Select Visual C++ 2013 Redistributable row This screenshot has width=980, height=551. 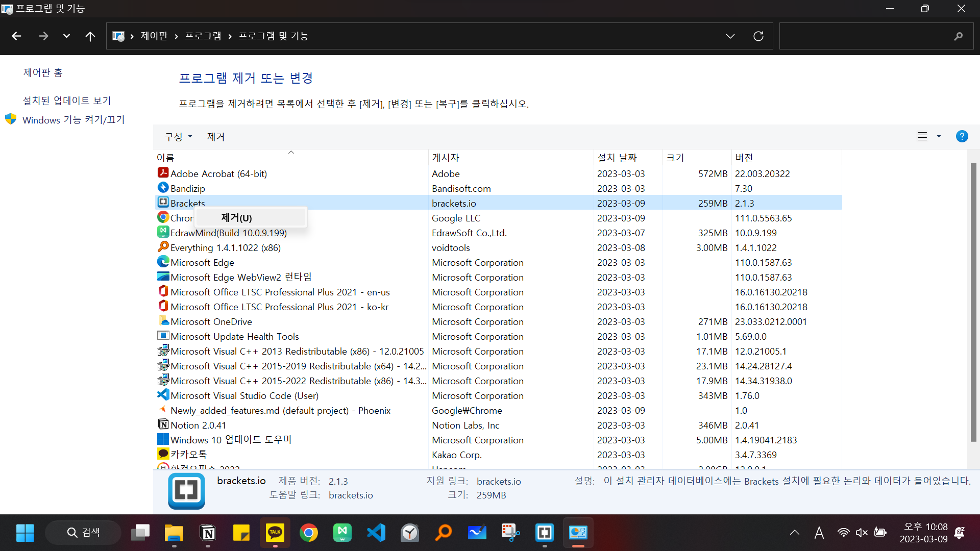point(498,351)
